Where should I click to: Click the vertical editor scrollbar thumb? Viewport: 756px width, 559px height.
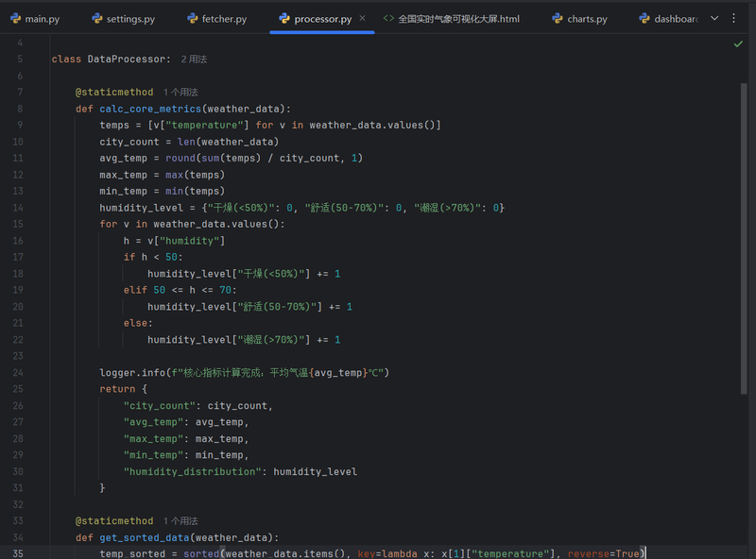click(x=744, y=239)
